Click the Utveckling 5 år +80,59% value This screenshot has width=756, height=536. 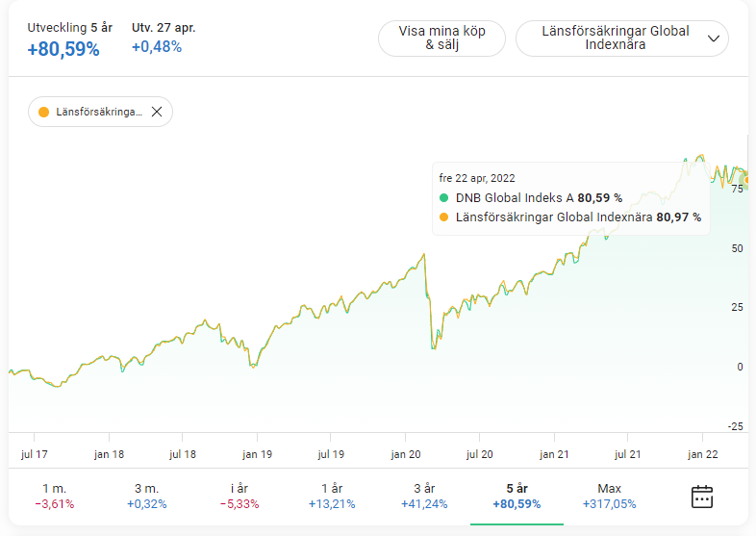pos(63,49)
